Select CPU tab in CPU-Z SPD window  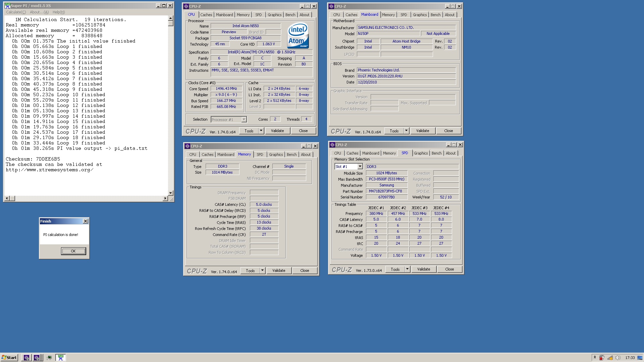point(338,153)
